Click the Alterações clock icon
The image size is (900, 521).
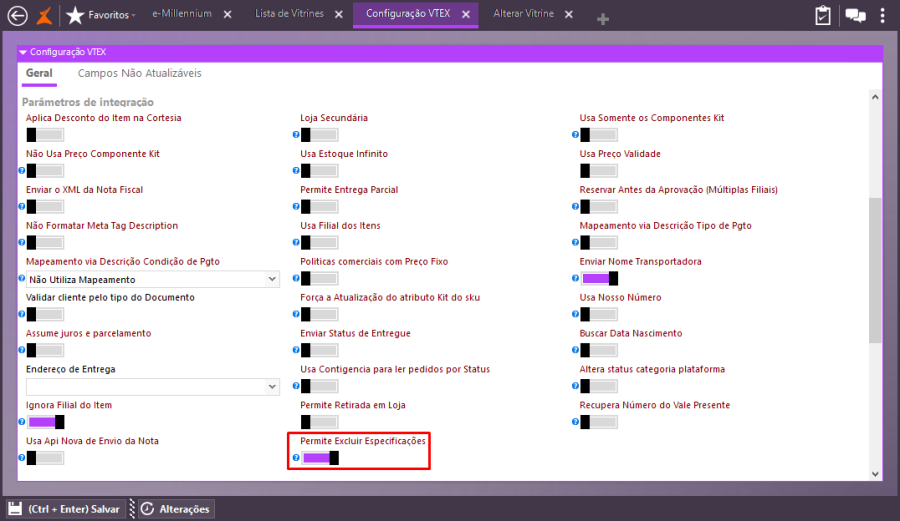point(148,509)
